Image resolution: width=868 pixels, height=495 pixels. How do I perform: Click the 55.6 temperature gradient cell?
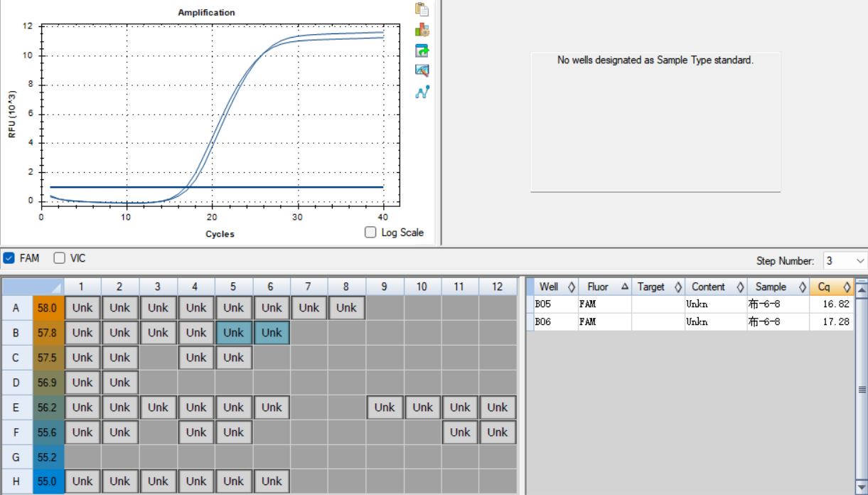[x=48, y=432]
